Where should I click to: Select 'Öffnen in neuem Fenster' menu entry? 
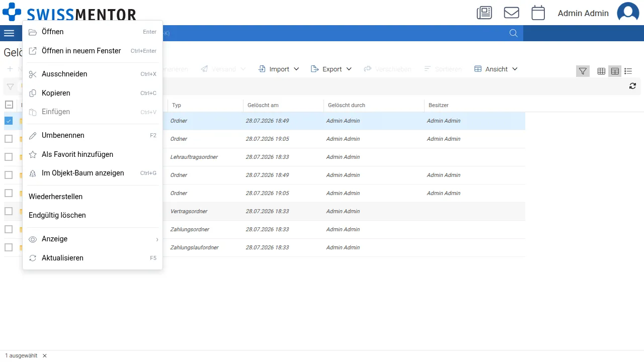pos(93,51)
